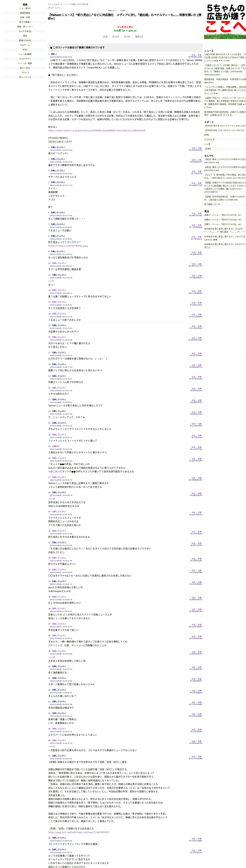Image resolution: width=246 pixels, height=868 pixels.
Task: Open 同人ノウハウ board in sidebar
Action: pyautogui.click(x=25, y=77)
